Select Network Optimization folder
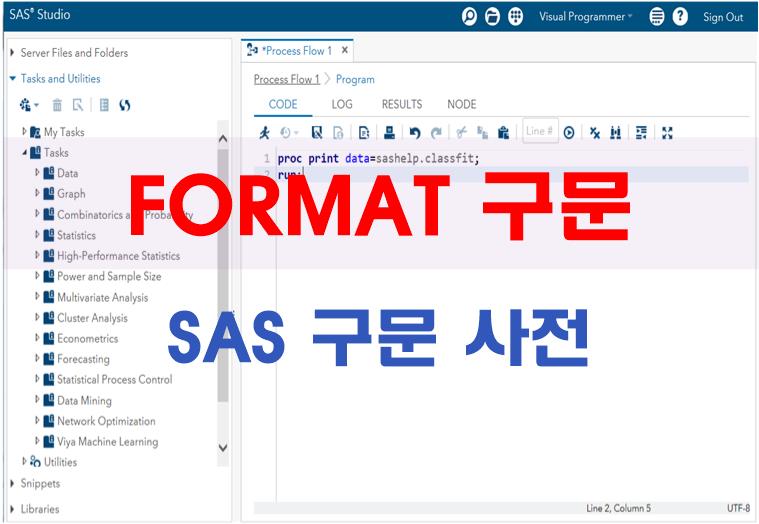 point(106,421)
